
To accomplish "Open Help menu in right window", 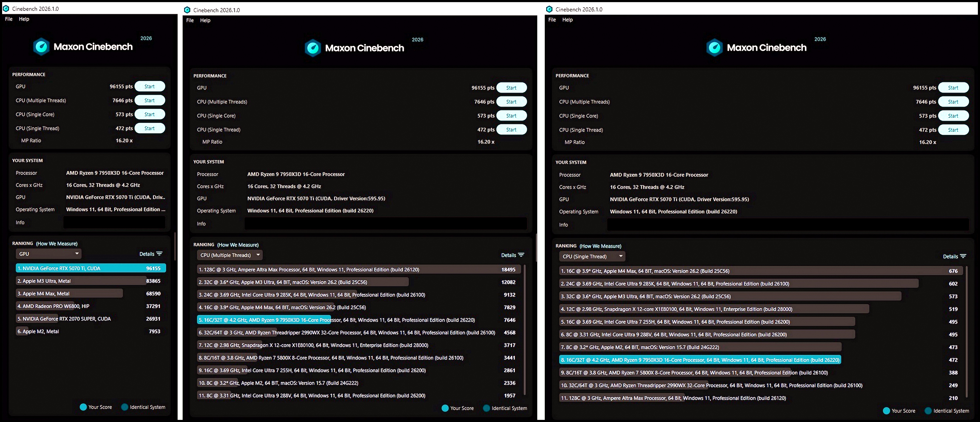I will click(x=567, y=20).
